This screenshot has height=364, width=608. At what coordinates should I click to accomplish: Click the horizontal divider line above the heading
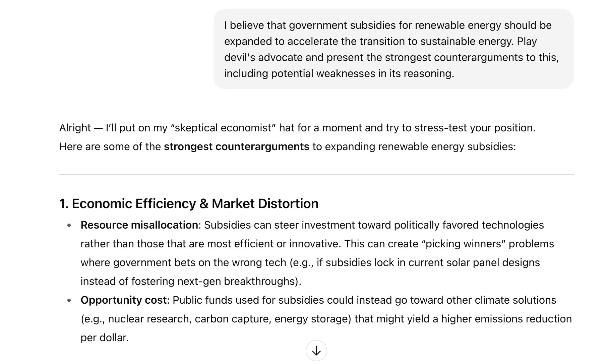(316, 175)
